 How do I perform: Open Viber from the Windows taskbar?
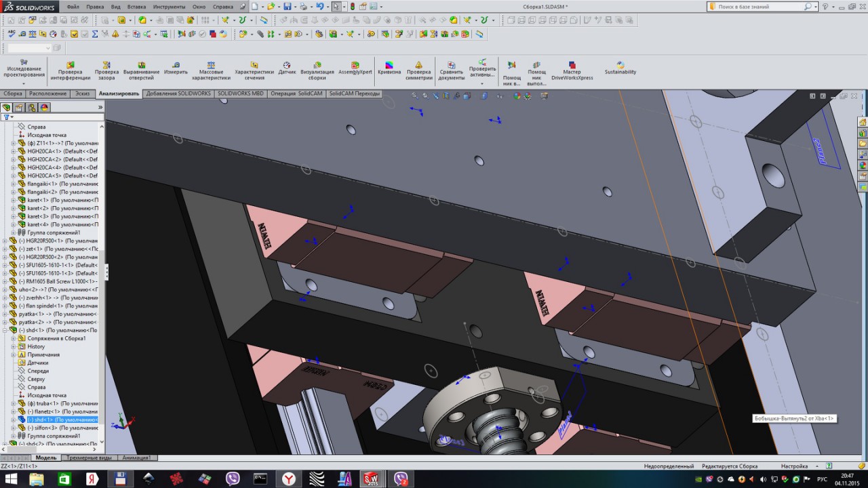[233, 479]
